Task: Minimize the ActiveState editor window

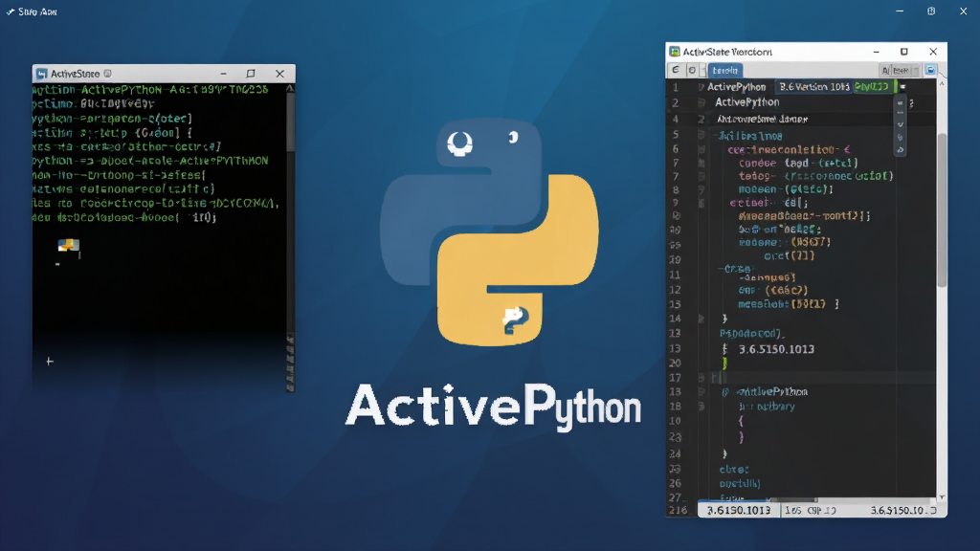Action: point(877,52)
